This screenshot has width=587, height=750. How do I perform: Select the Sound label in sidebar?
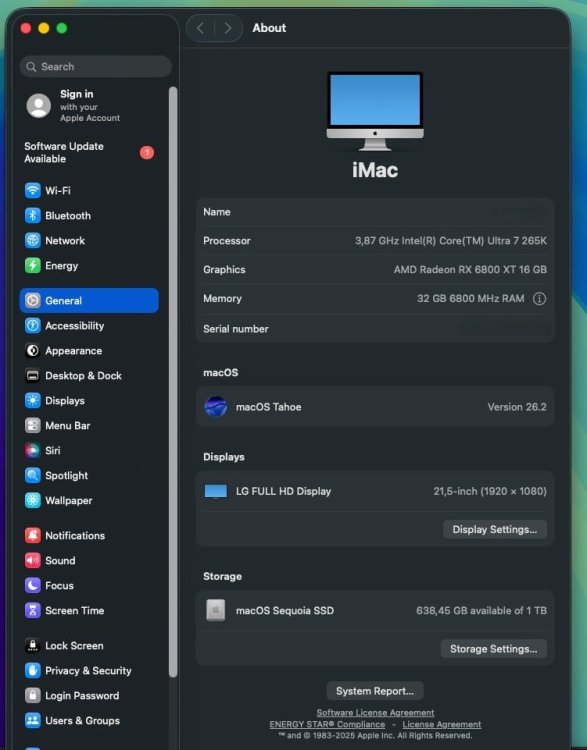tap(60, 560)
